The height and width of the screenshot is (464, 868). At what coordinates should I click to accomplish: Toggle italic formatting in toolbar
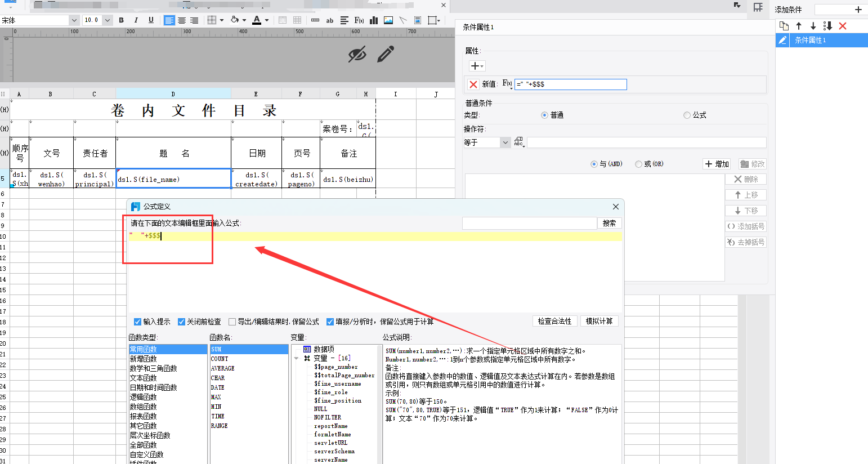click(x=136, y=20)
